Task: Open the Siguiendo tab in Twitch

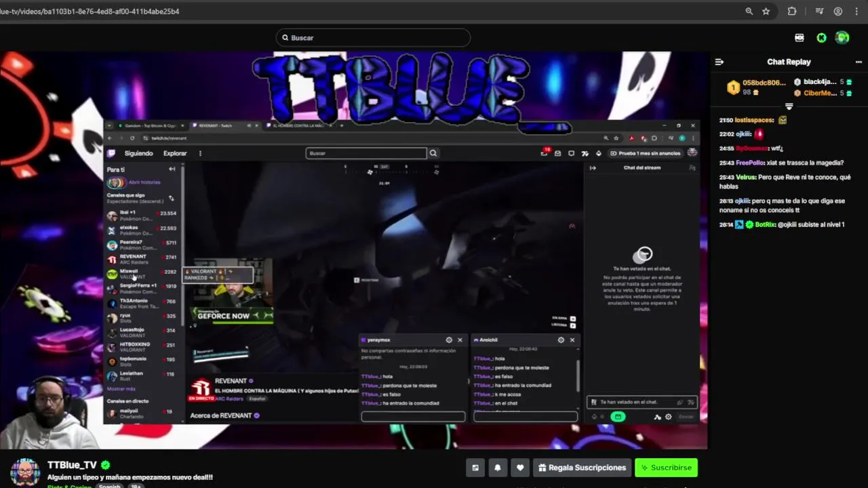Action: [x=138, y=153]
